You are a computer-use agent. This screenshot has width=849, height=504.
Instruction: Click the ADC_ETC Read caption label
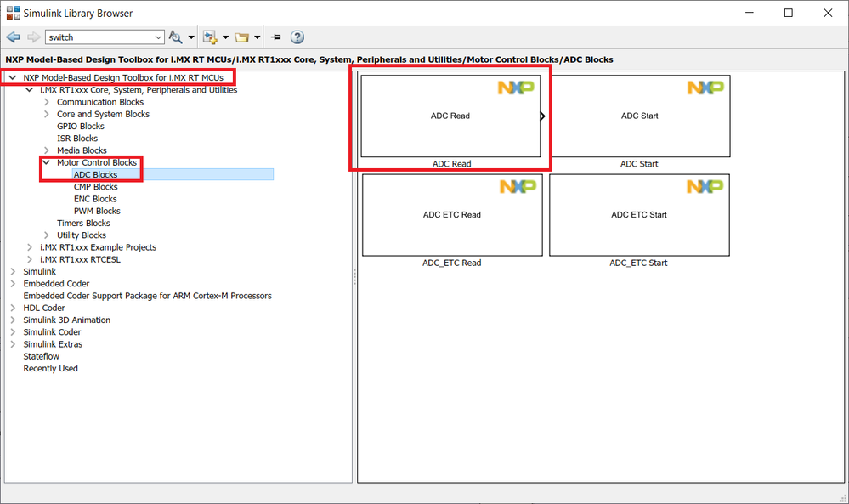[451, 263]
